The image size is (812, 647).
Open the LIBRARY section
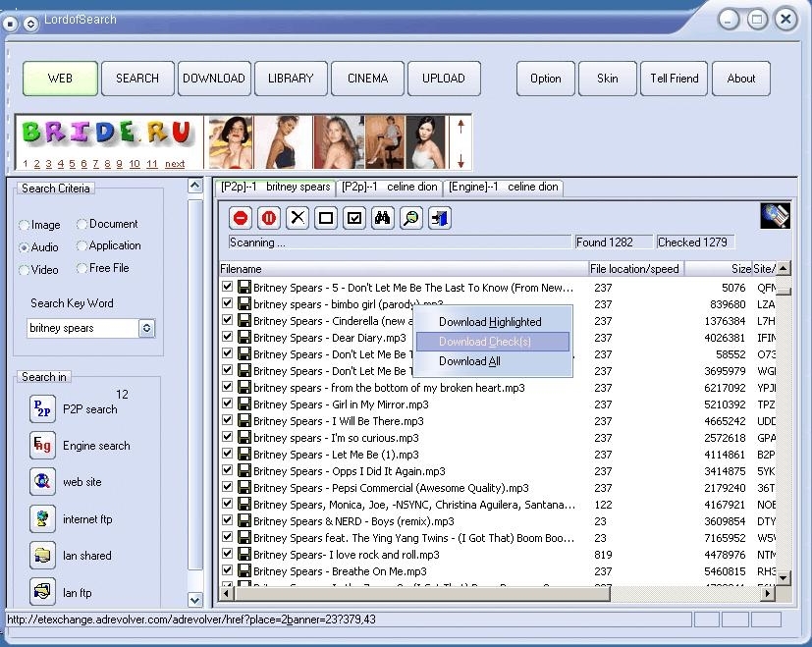click(291, 79)
